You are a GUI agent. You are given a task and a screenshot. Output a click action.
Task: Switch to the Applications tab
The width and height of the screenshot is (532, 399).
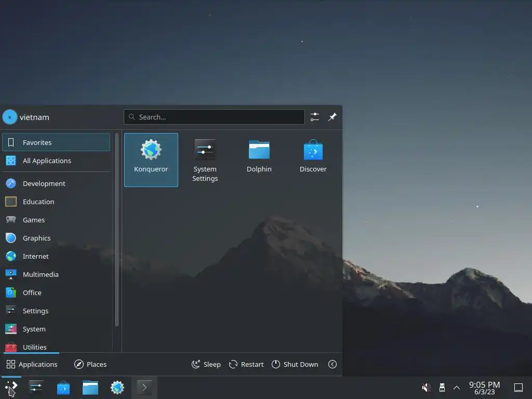point(32,364)
